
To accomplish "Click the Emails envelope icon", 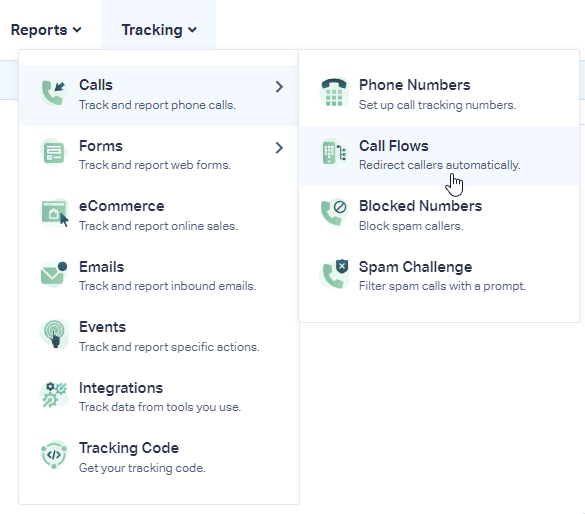I will [54, 273].
